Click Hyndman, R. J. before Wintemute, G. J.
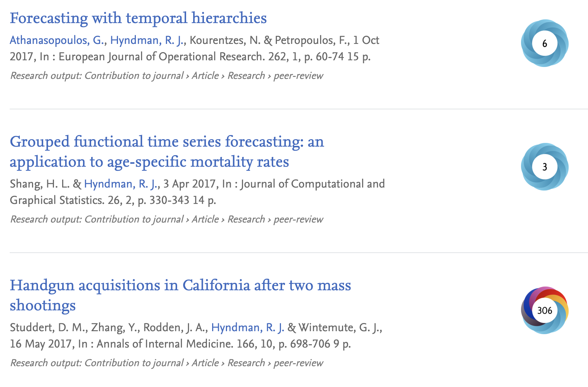 click(x=248, y=327)
